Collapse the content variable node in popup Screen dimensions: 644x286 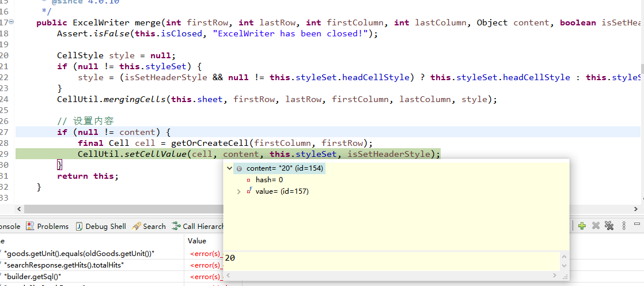[x=229, y=168]
